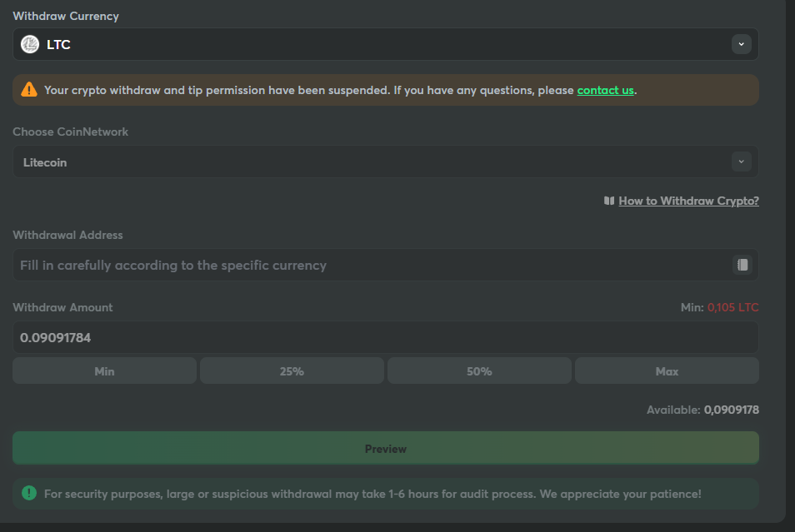Expand the Choose CoinNetwork chevron arrow
795x532 pixels.
pos(741,162)
